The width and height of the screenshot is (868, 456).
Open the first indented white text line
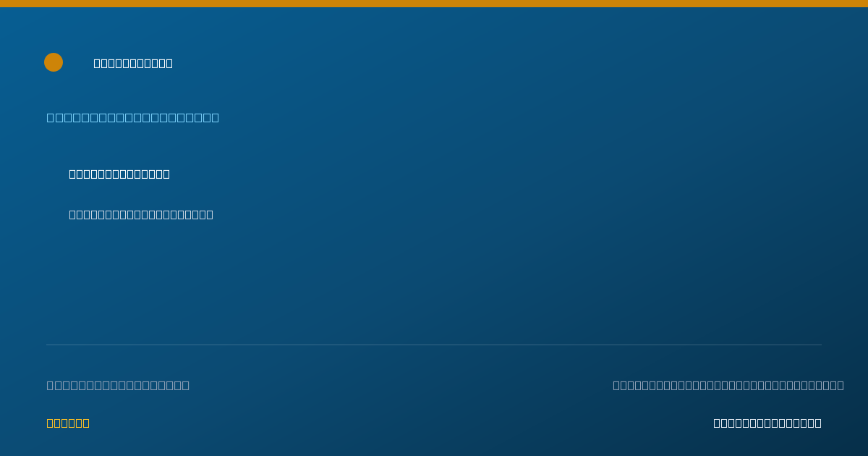(x=119, y=174)
